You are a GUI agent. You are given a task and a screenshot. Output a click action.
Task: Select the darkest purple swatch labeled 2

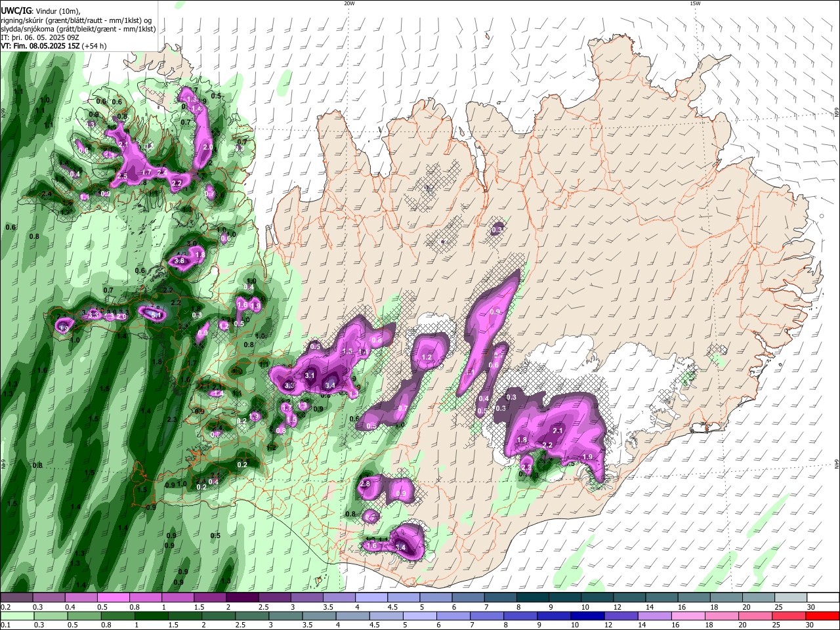point(241,598)
